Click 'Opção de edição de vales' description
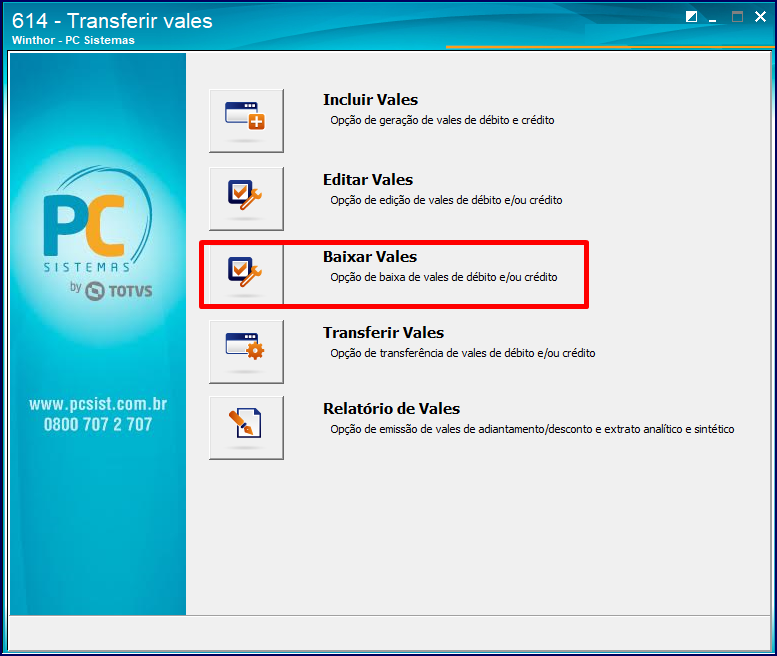777x656 pixels. point(446,200)
